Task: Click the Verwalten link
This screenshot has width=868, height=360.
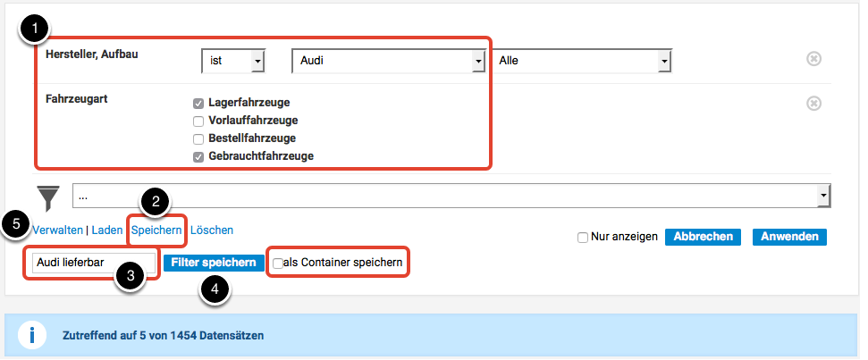Action: click(58, 230)
